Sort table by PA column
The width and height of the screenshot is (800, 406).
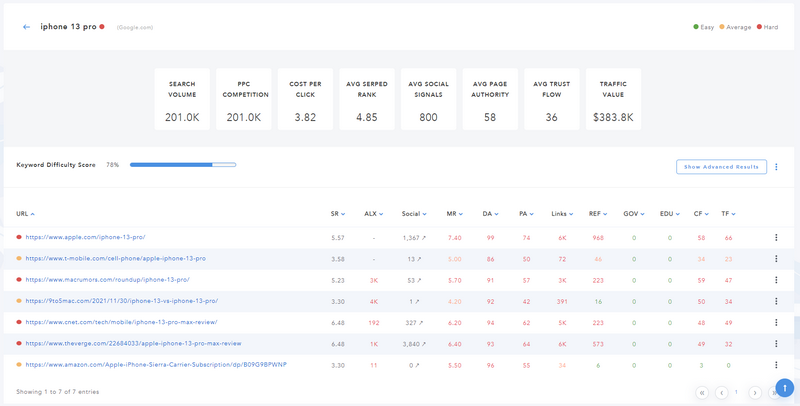[x=526, y=214]
